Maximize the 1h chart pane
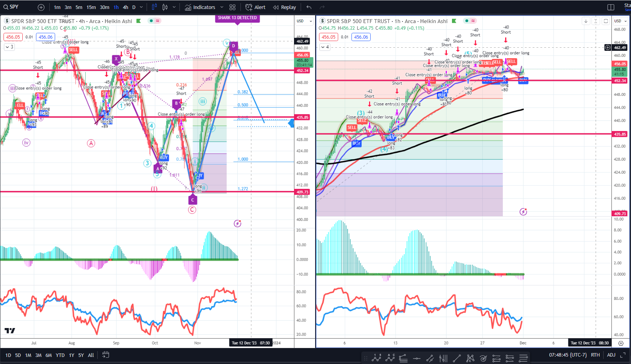The image size is (631, 364). tap(606, 21)
